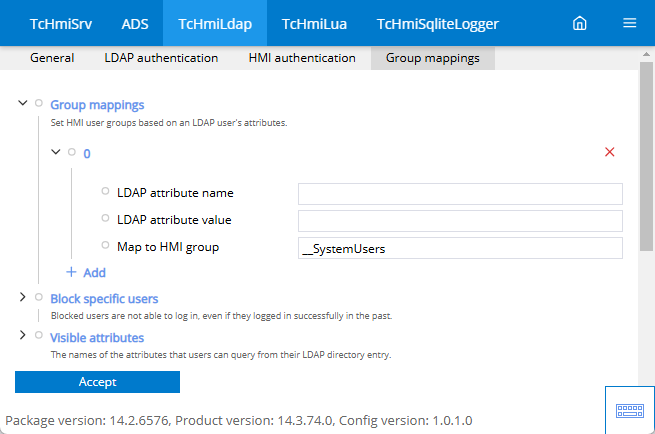
Task: Click the circle marker beside Block specific users
Action: click(39, 297)
